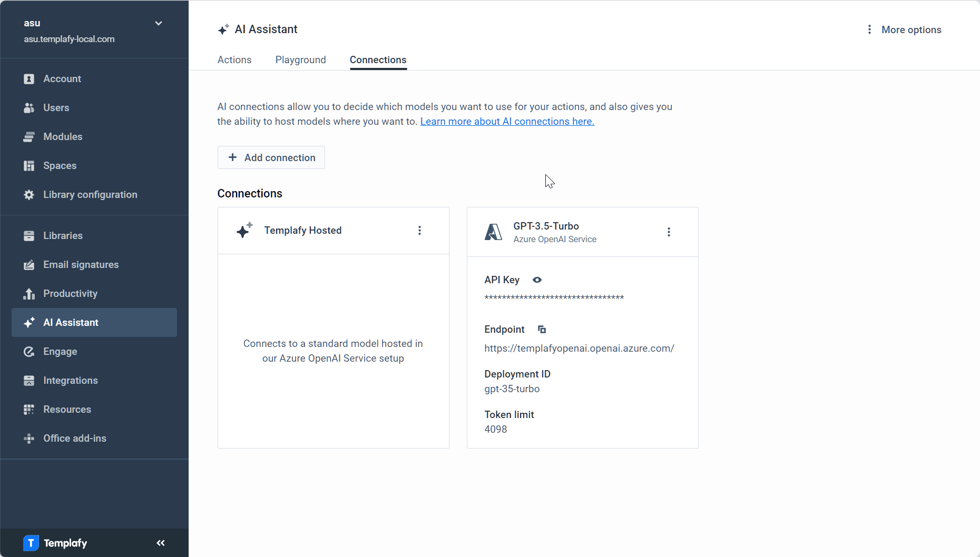
Task: Open the AI connections learn more link
Action: (506, 121)
